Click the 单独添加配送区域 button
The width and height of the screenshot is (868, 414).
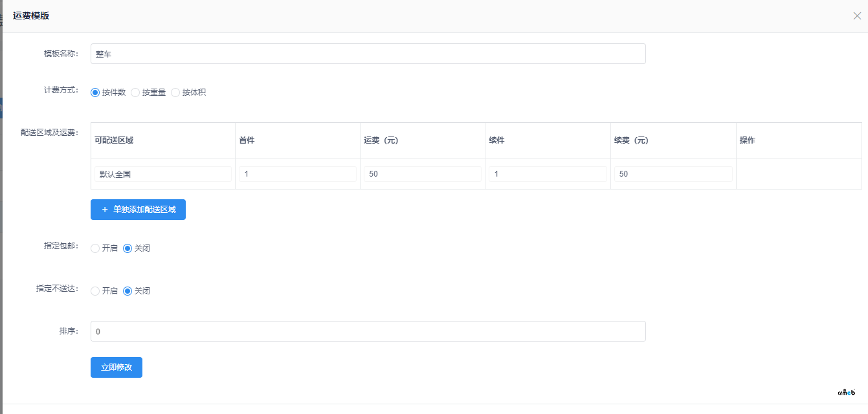pyautogui.click(x=138, y=210)
